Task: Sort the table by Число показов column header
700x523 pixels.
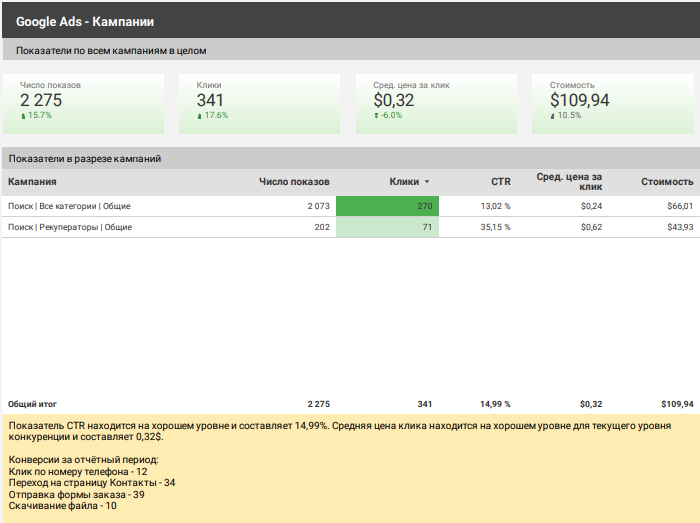Action: [x=294, y=182]
